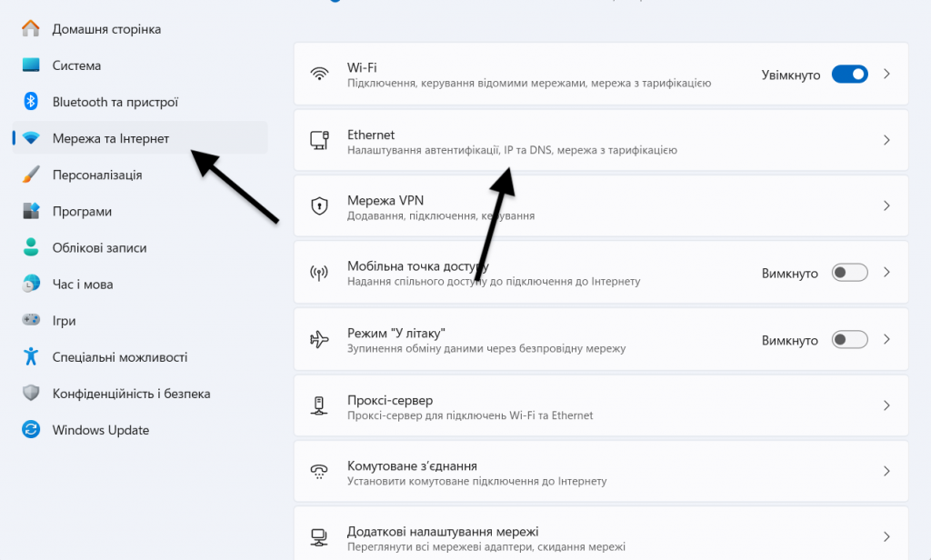Click the dial-up connection icon

[320, 471]
